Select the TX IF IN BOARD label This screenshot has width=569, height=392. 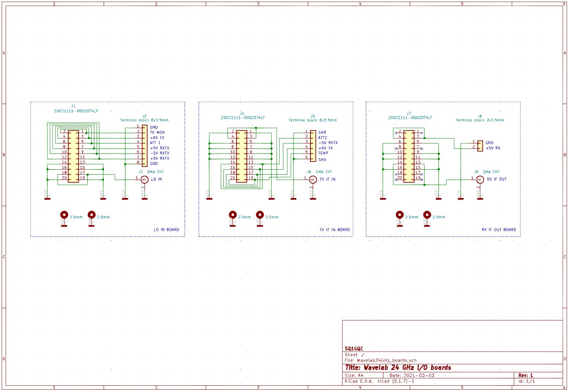click(x=335, y=230)
